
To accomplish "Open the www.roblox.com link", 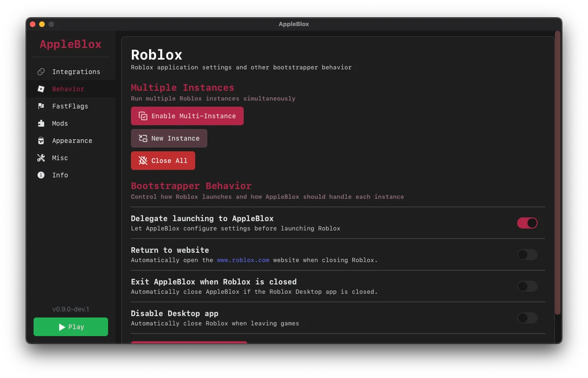I will [243, 260].
